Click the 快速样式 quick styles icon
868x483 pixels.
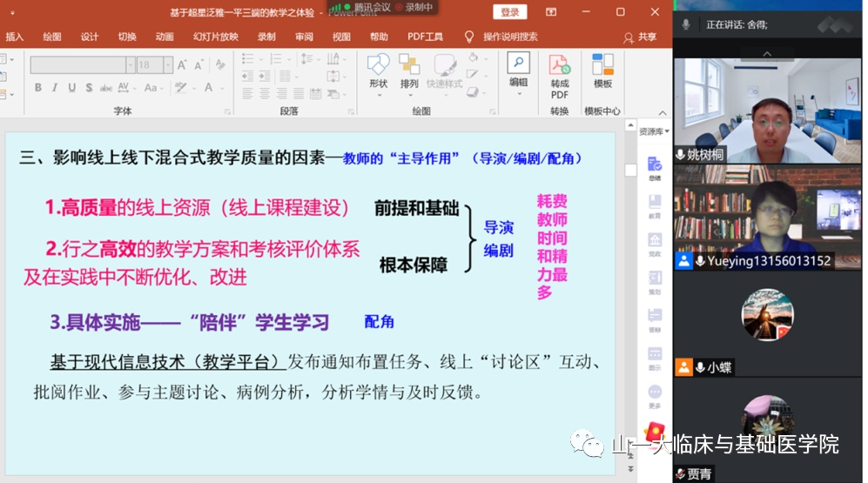click(444, 70)
